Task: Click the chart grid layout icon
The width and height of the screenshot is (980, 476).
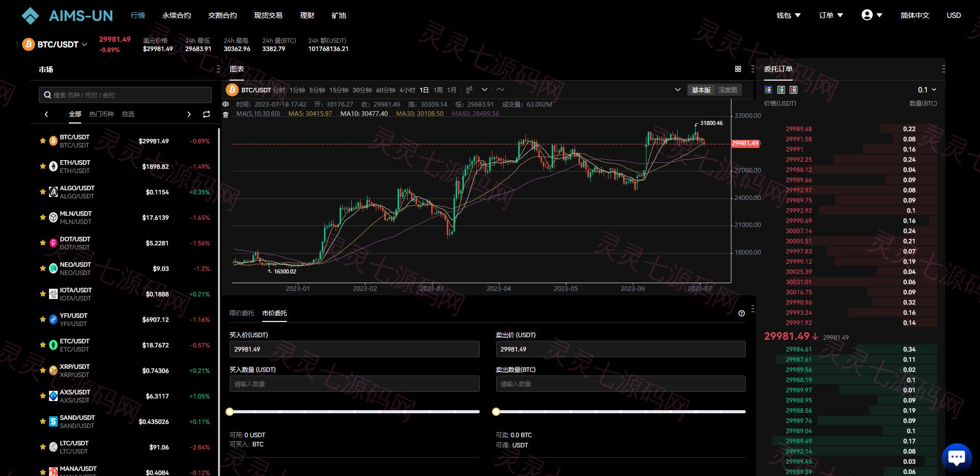Action: 738,69
